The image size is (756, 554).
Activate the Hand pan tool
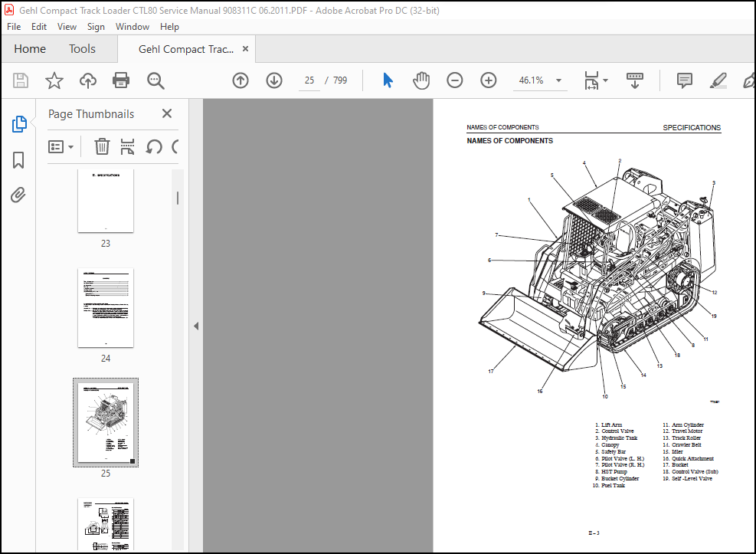pos(421,80)
